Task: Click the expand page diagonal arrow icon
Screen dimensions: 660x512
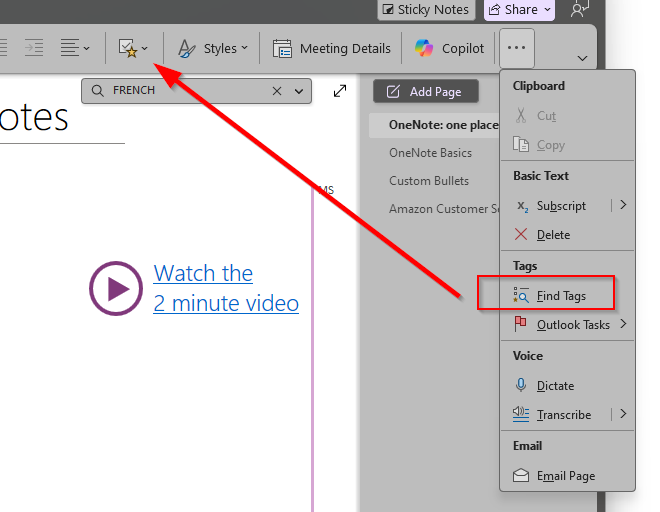Action: [x=340, y=91]
